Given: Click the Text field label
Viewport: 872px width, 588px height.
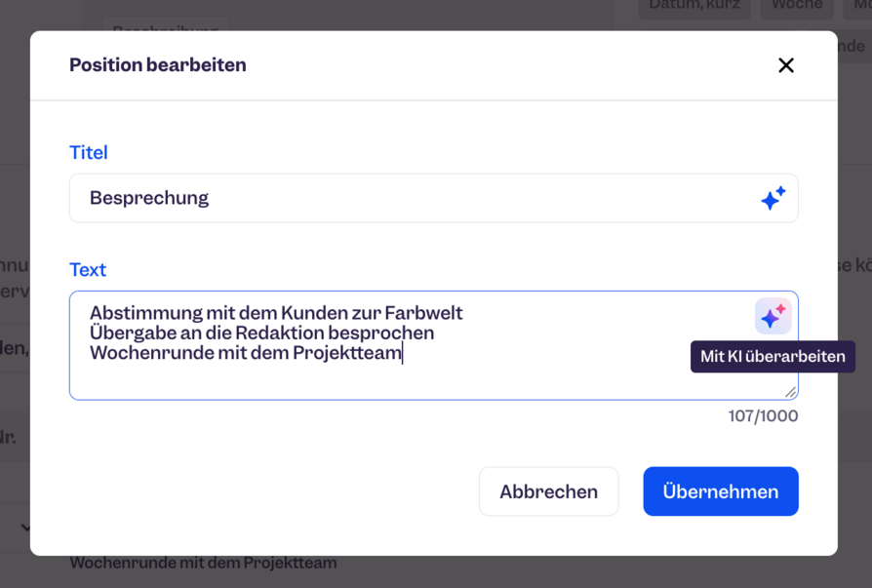Looking at the screenshot, I should [x=88, y=269].
